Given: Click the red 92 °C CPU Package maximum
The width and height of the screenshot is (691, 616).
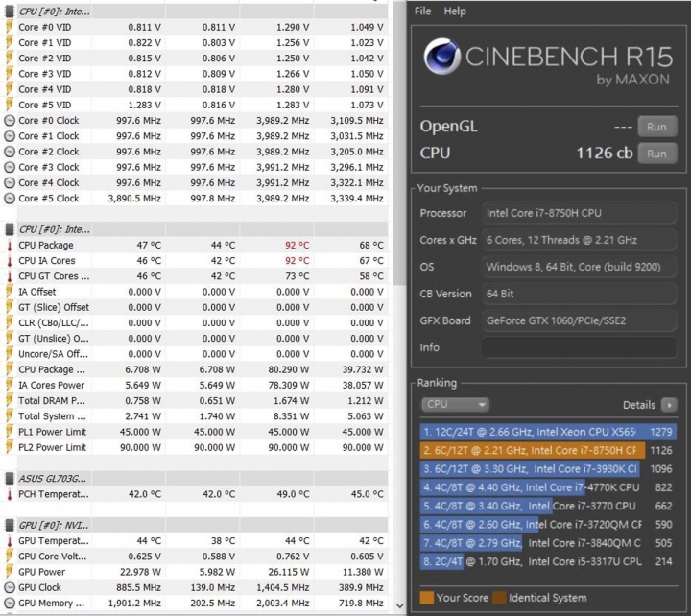Looking at the screenshot, I should [297, 245].
